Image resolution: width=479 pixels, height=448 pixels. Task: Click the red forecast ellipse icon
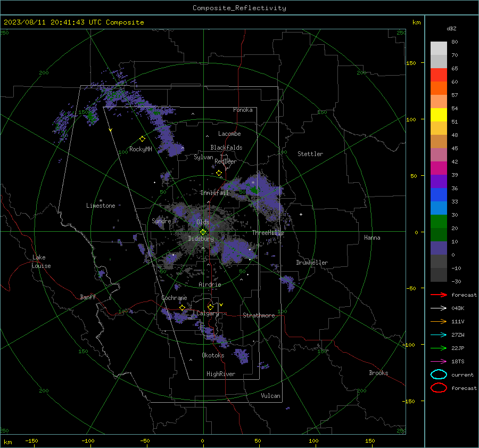pos(439,388)
